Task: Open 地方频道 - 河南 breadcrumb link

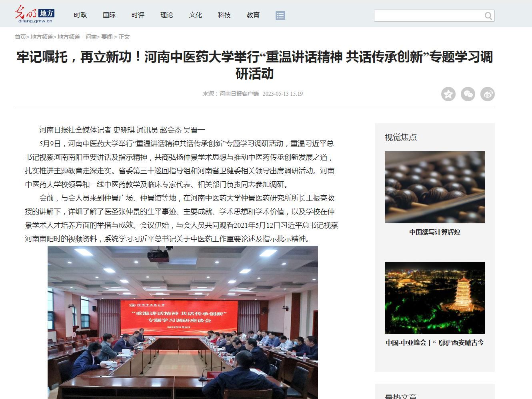Action: point(77,37)
